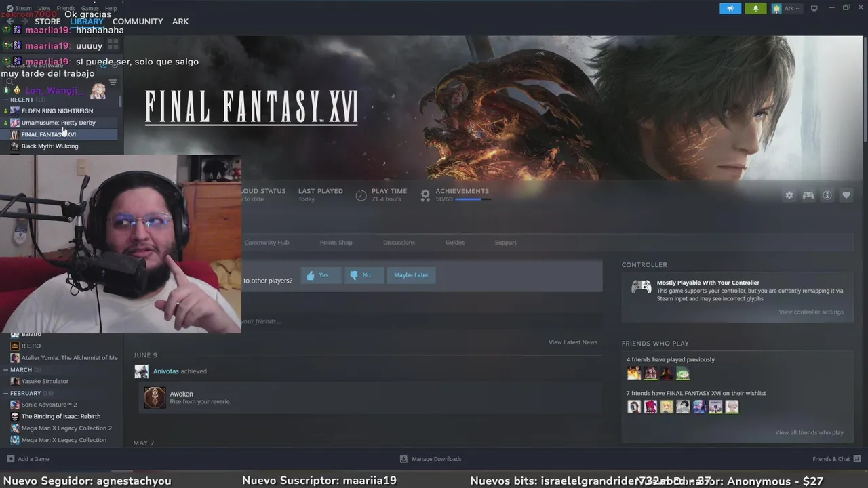Select Black Myth: Wukong in library
Image resolution: width=868 pixels, height=488 pixels.
pos(50,146)
